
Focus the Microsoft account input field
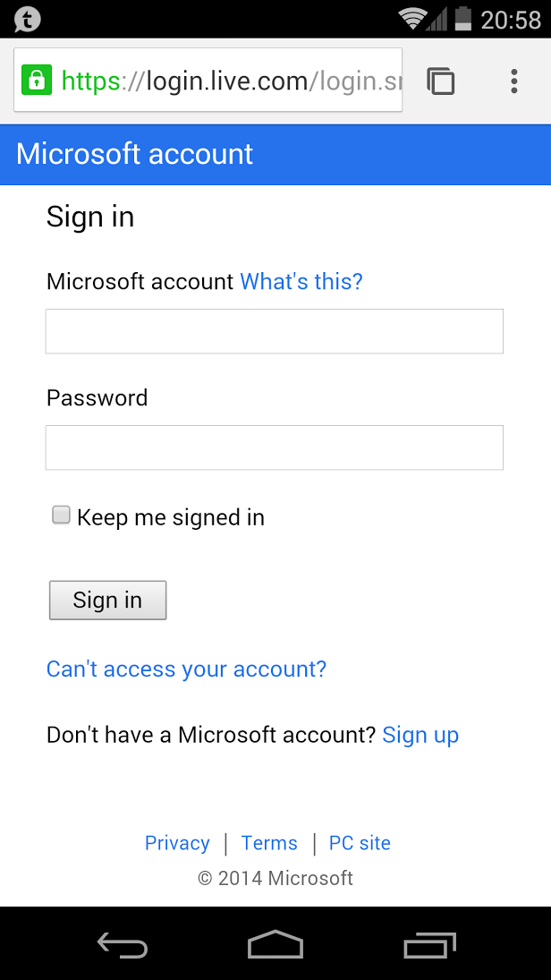(274, 331)
